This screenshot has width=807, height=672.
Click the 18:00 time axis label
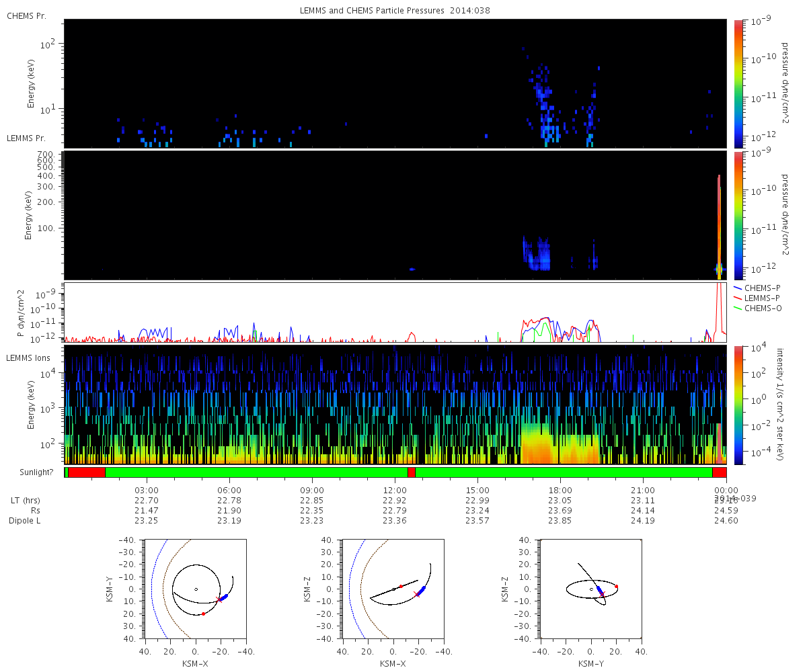pyautogui.click(x=560, y=490)
